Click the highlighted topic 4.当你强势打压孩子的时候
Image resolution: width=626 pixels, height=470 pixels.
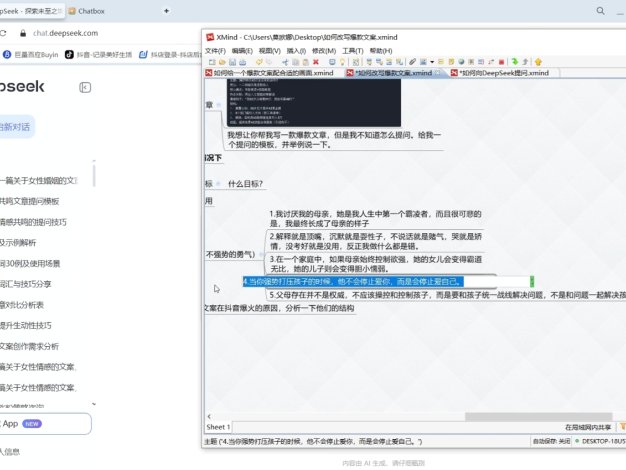353,282
